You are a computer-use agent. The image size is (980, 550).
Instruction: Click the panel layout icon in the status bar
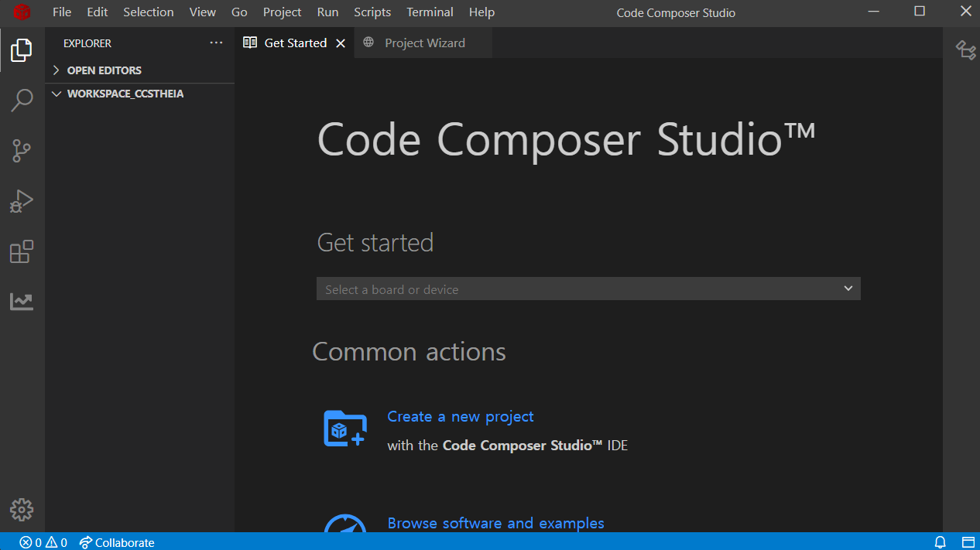[966, 542]
